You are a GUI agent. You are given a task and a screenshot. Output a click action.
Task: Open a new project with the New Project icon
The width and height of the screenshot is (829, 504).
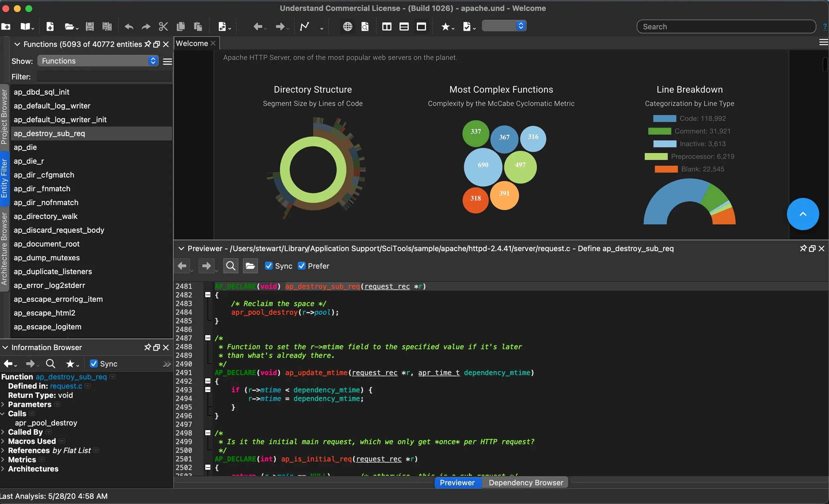pos(6,26)
